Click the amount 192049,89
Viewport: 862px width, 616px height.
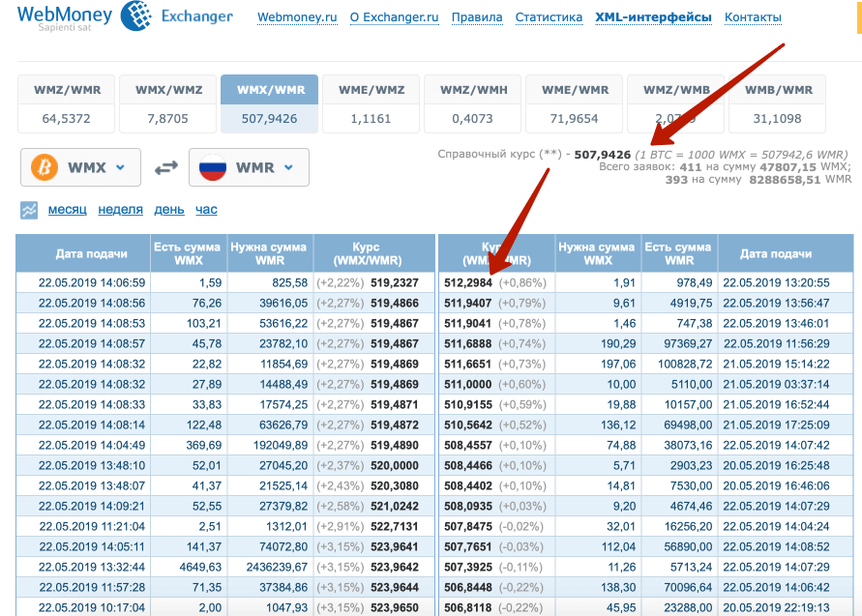[x=281, y=445]
